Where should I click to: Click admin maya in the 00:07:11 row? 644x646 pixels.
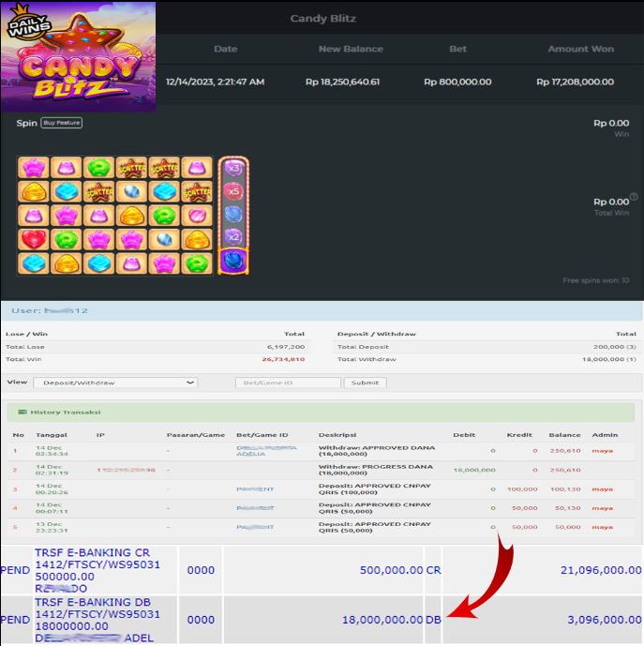603,508
